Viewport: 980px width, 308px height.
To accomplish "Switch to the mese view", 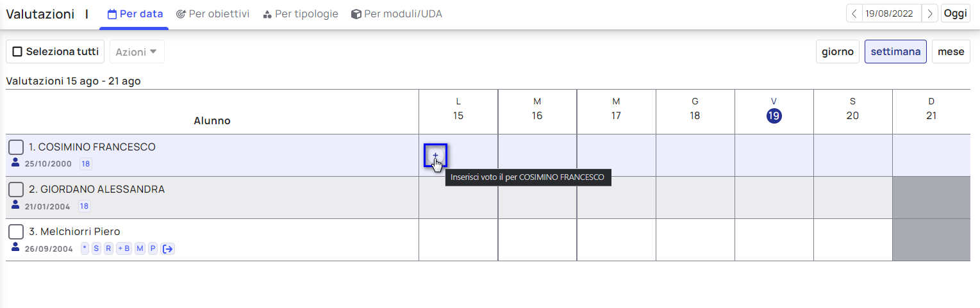I will (951, 52).
